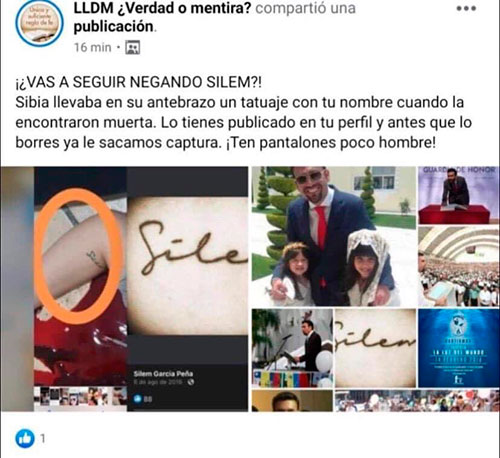Open the shared 'publicación' link
The image size is (500, 458).
[113, 27]
